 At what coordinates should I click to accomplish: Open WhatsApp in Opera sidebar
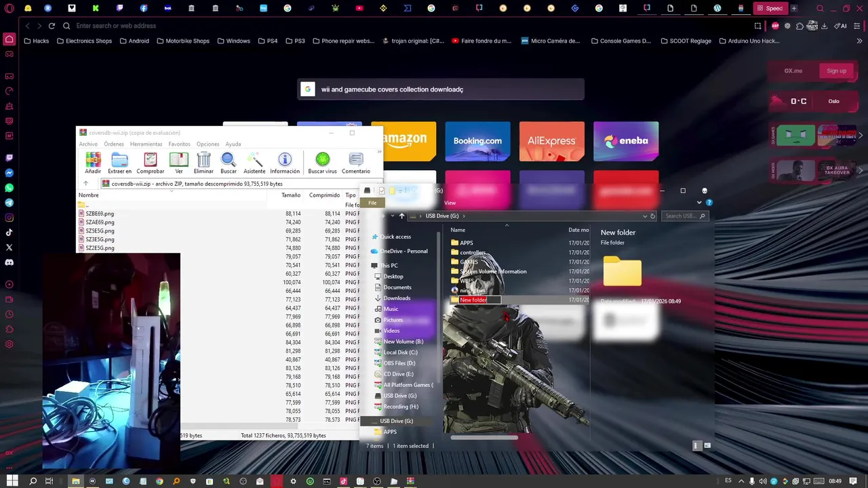[9, 188]
